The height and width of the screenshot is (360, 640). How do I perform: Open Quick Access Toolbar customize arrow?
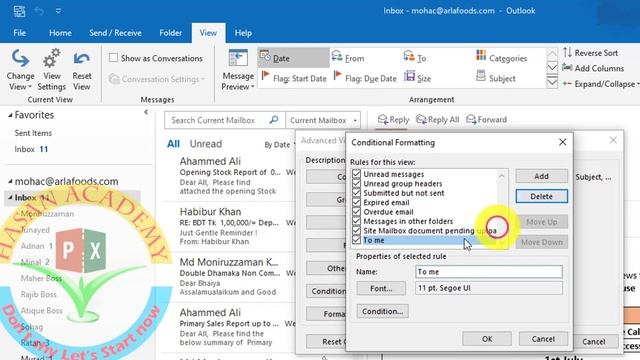click(x=58, y=11)
